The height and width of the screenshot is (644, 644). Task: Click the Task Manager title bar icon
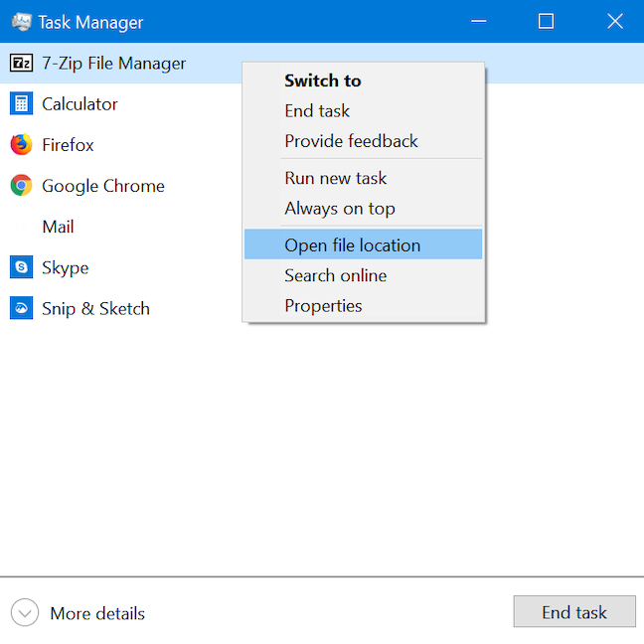[x=21, y=21]
